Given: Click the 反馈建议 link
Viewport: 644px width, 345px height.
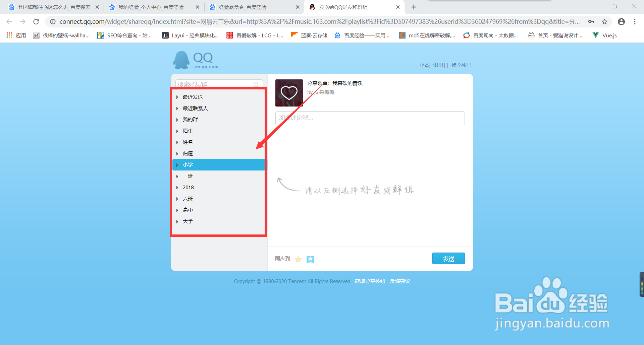Looking at the screenshot, I should [400, 281].
